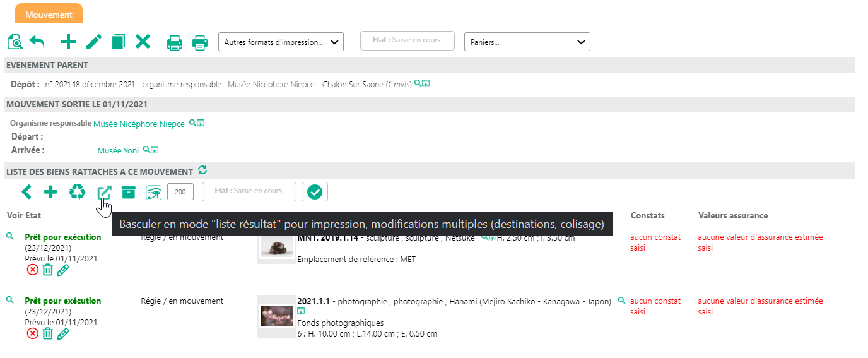This screenshot has height=358, width=868.
Task: Click the archive box icon
Action: [129, 192]
